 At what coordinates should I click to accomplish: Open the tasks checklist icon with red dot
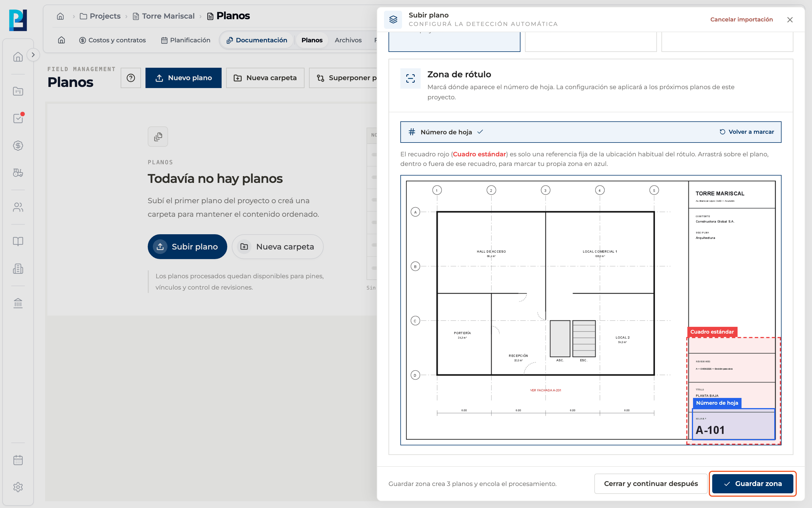pyautogui.click(x=18, y=118)
